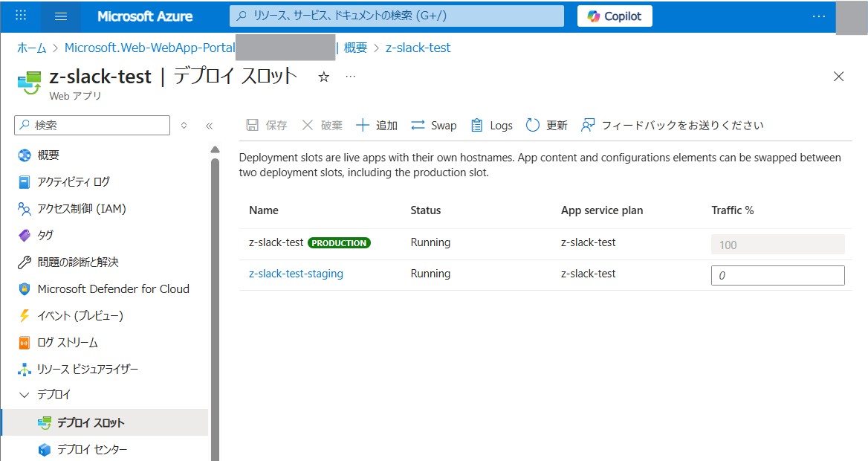The image size is (868, 461).
Task: Click the sidebar 検索 field
Action: tap(92, 125)
